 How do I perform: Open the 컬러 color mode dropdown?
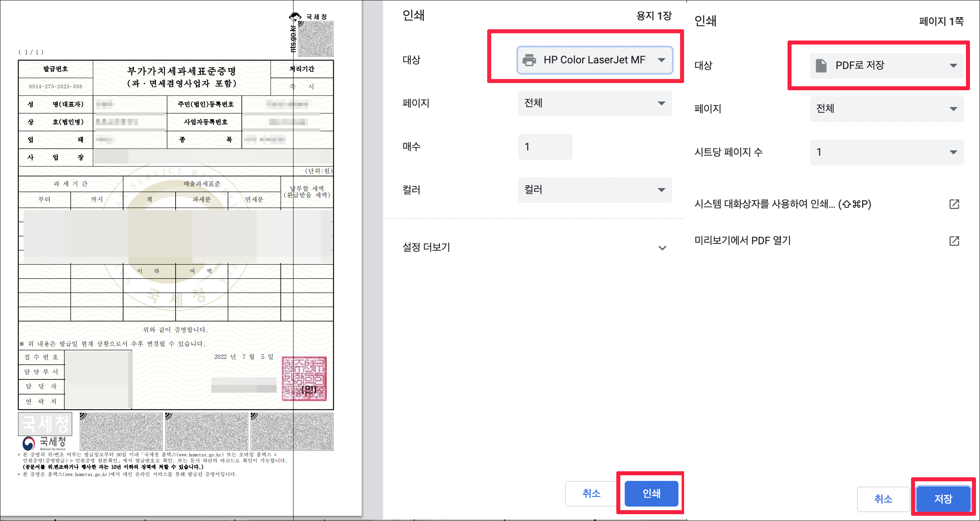(x=595, y=190)
